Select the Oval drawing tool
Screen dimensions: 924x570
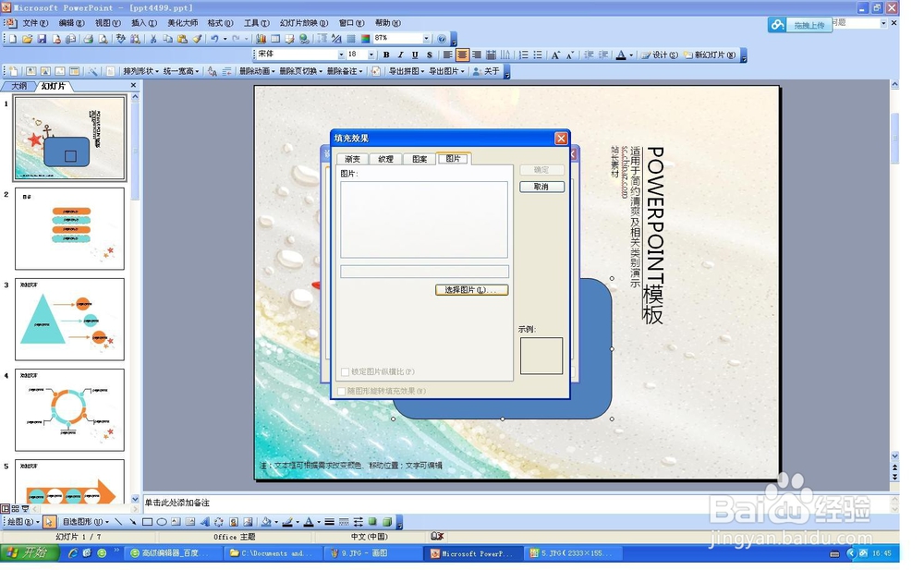[x=162, y=522]
